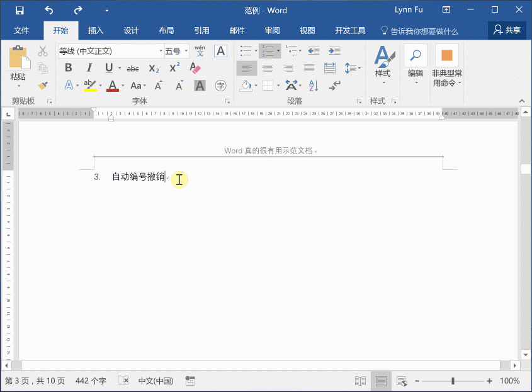Click the 共享 button

coord(507,30)
